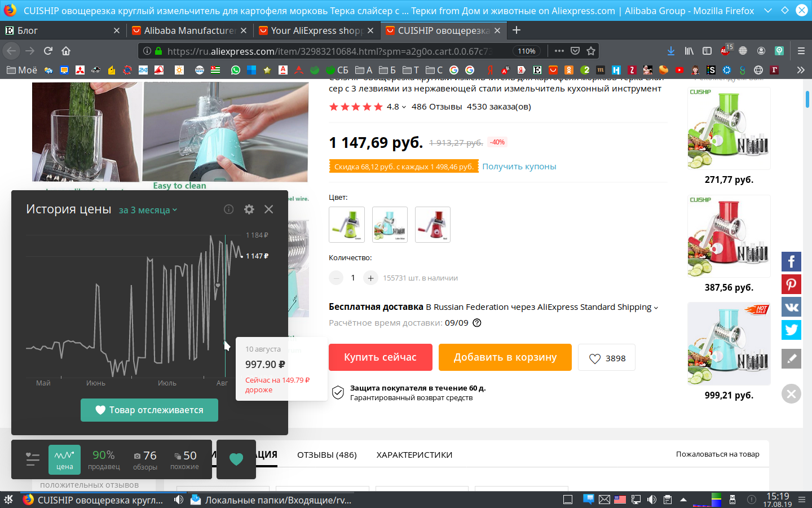
Task: Add item to wishlist with 3898 heart
Action: tap(607, 358)
